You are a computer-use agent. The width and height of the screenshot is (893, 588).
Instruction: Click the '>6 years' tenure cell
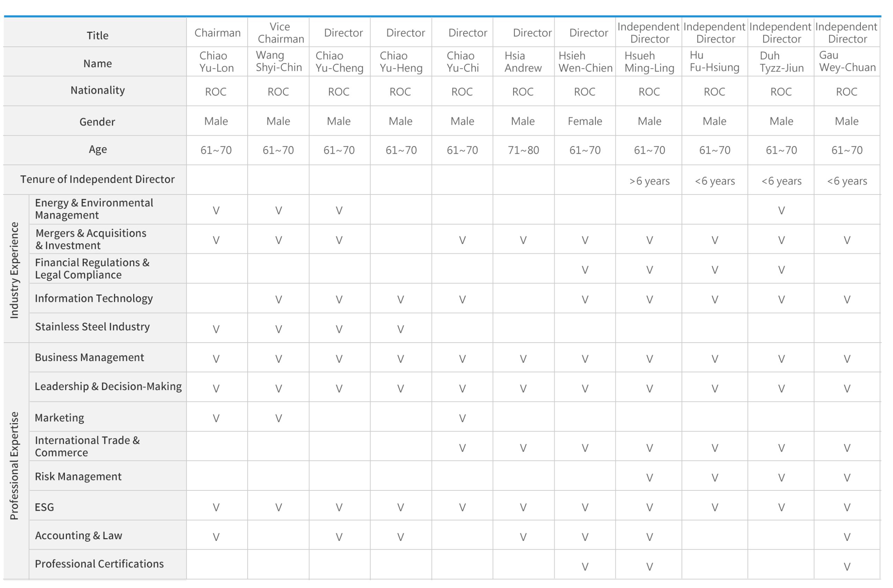click(650, 181)
